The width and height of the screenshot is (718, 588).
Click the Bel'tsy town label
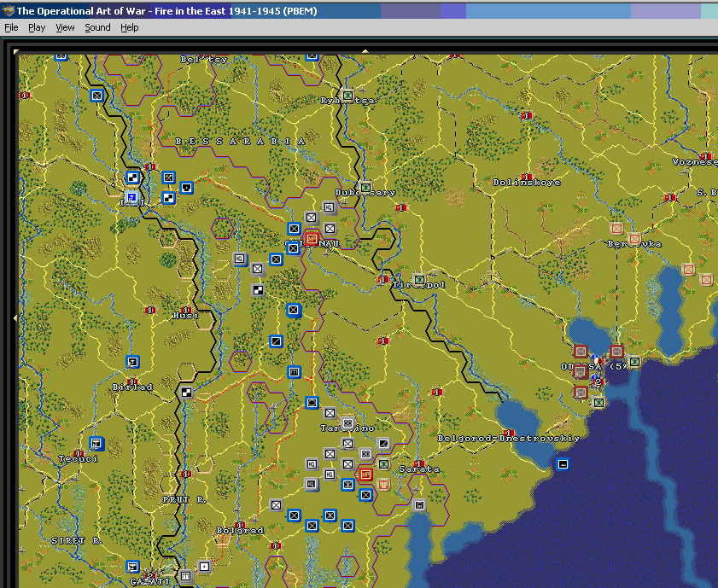(204, 60)
